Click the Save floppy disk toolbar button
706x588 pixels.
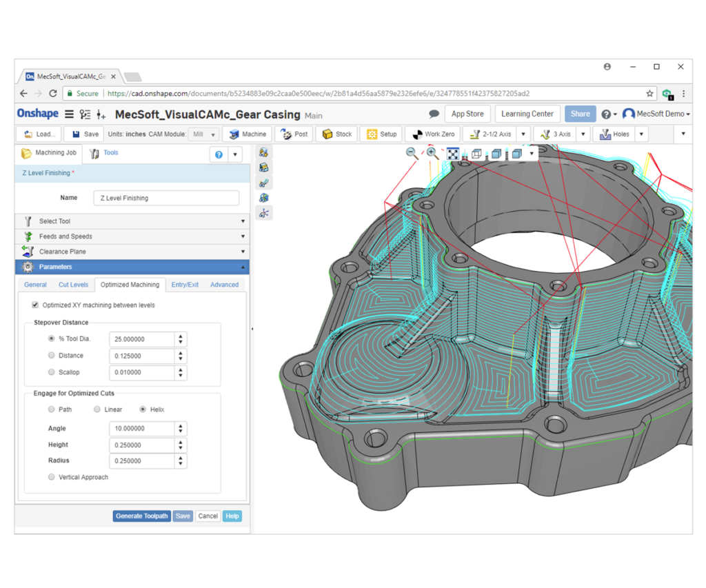pyautogui.click(x=85, y=134)
